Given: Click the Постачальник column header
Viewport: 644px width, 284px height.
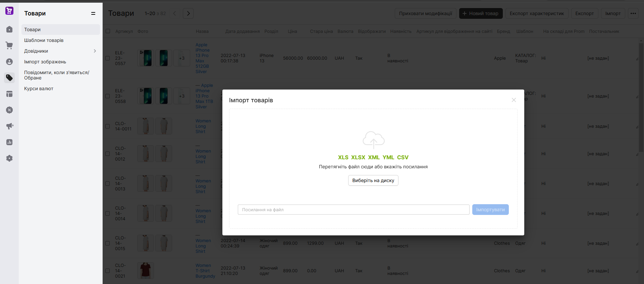Looking at the screenshot, I should (604, 31).
